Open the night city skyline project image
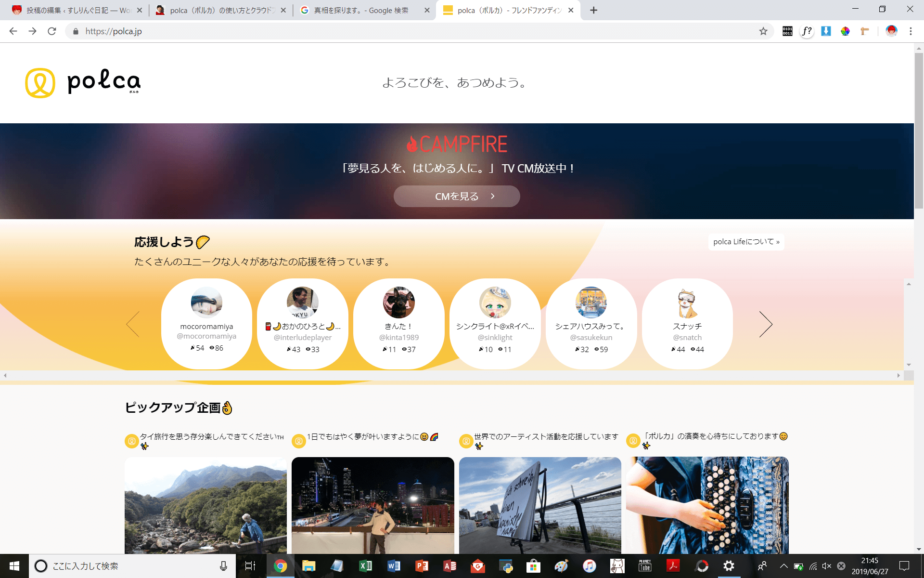This screenshot has width=924, height=578. 373,505
